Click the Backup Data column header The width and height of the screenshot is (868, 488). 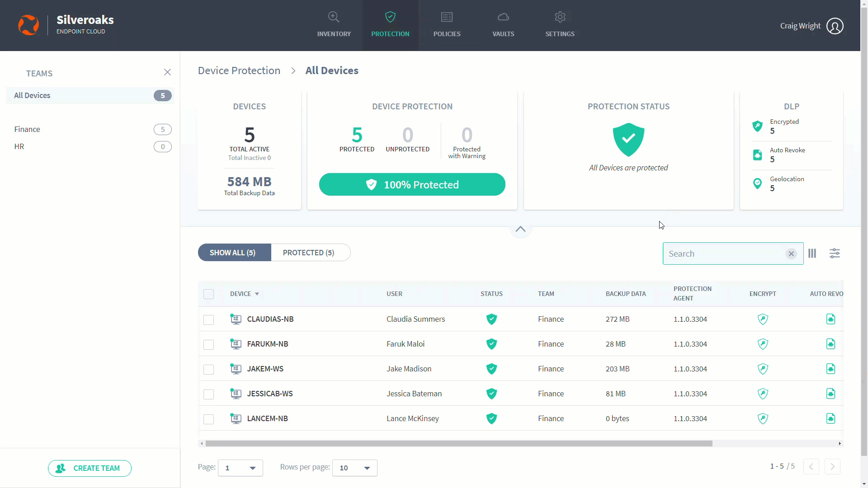(626, 294)
